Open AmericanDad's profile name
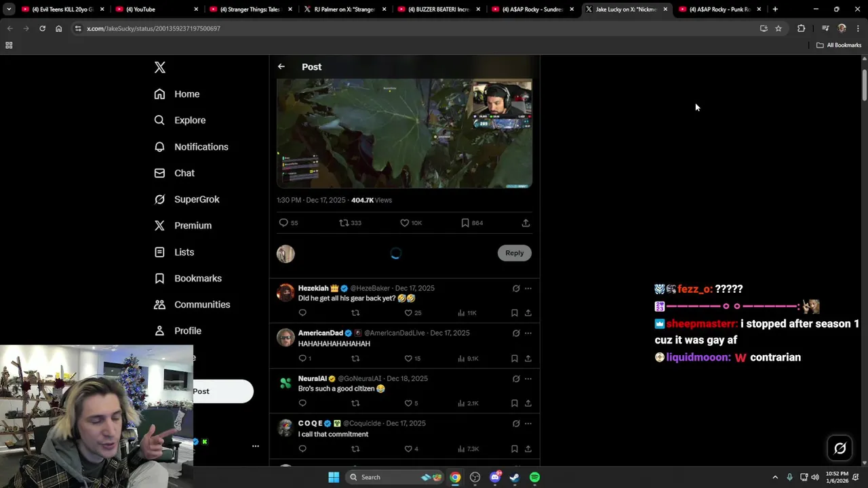The image size is (868, 488). point(321,333)
